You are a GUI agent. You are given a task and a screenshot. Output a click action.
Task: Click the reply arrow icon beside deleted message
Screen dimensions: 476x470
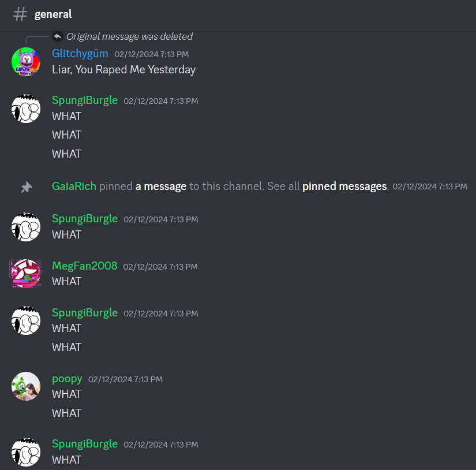(57, 37)
